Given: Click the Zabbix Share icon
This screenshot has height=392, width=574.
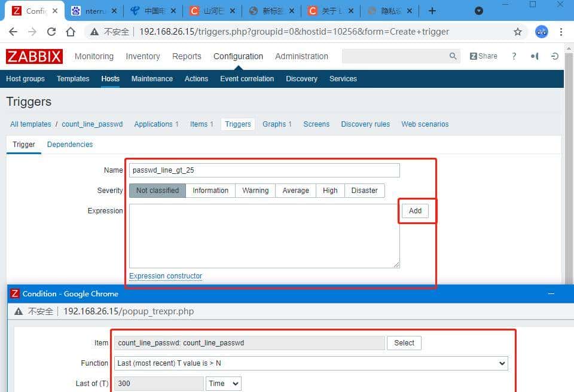Looking at the screenshot, I should tap(483, 56).
